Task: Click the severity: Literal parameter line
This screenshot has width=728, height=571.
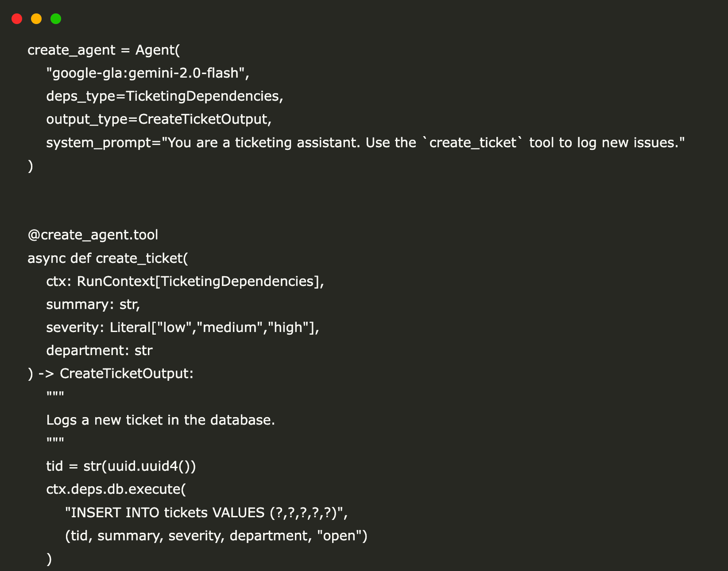Action: click(x=182, y=327)
